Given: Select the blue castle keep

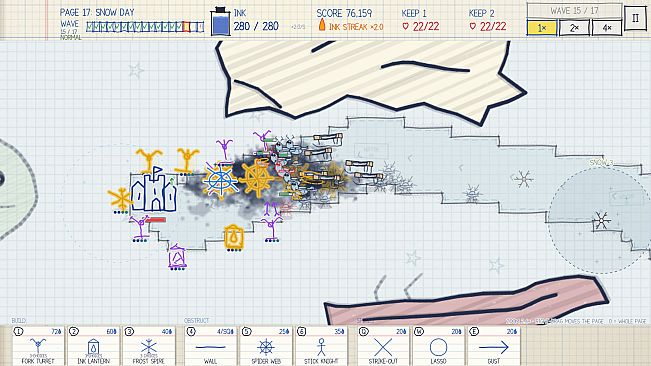Looking at the screenshot, I should click(x=154, y=190).
